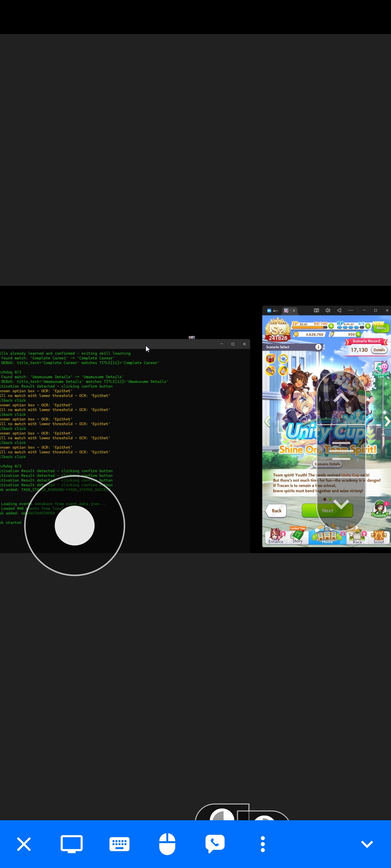The height and width of the screenshot is (868, 391).
Task: Open the phone chat bubble icon
Action: coord(215,844)
